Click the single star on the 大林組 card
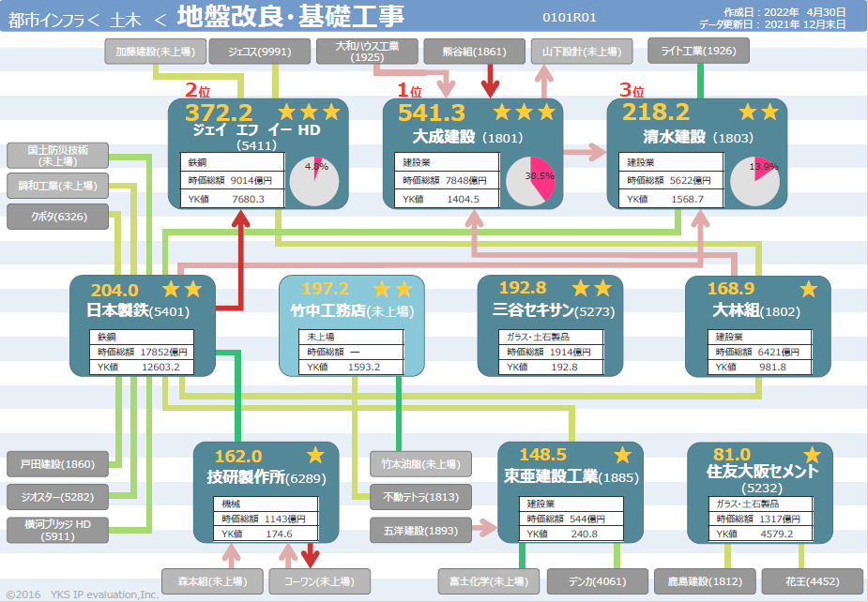Screen dimensions: 868x602 click(808, 289)
